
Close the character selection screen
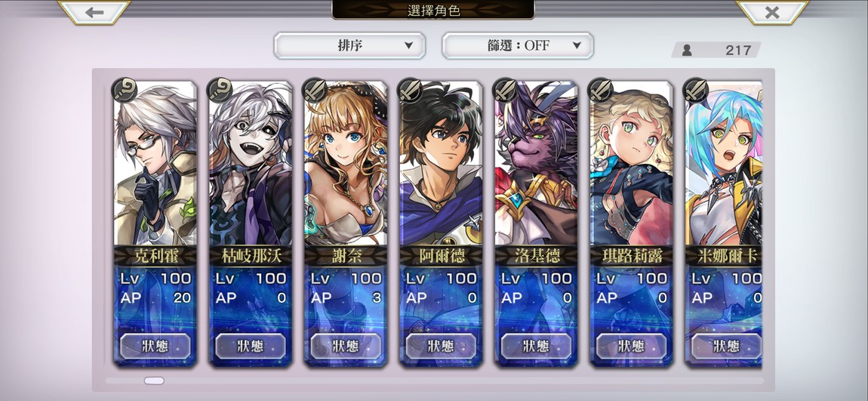pos(771,12)
